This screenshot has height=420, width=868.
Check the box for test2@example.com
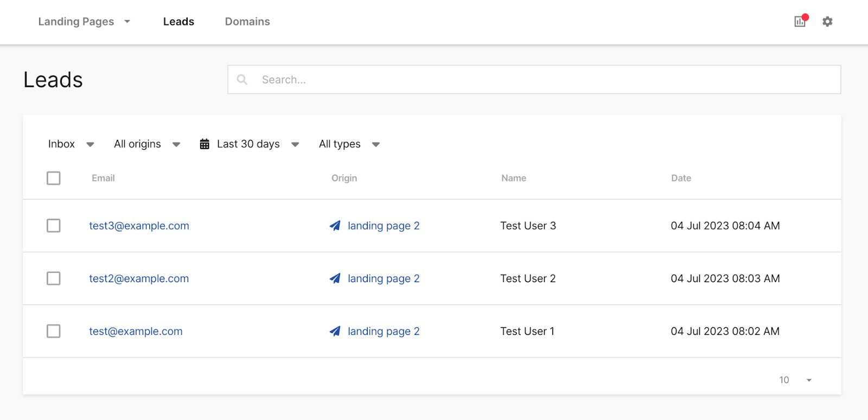click(x=54, y=278)
